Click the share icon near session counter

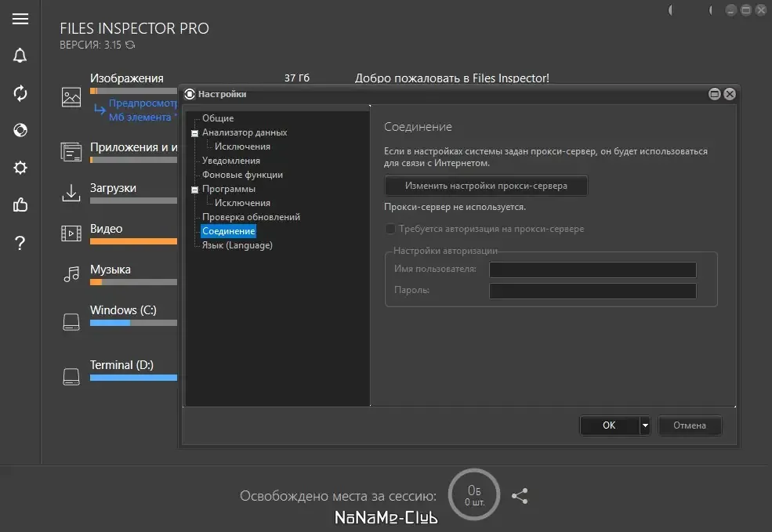520,496
